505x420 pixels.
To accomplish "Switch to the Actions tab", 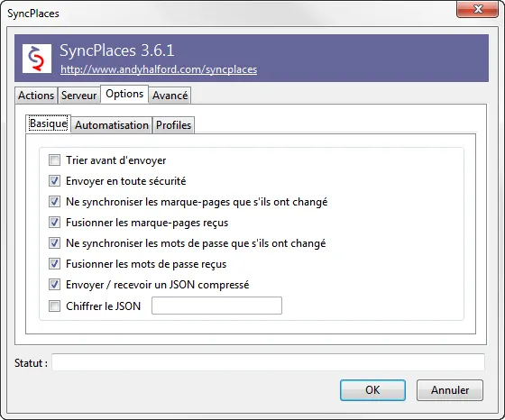I will (36, 96).
